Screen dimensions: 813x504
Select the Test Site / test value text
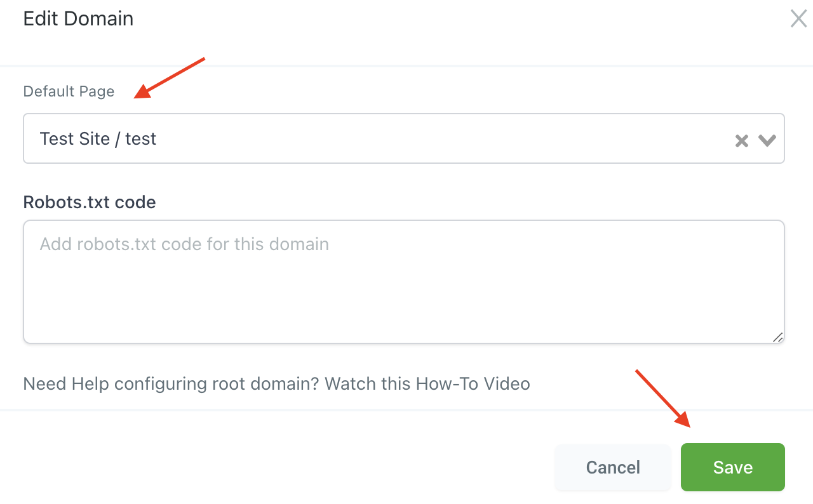[98, 139]
